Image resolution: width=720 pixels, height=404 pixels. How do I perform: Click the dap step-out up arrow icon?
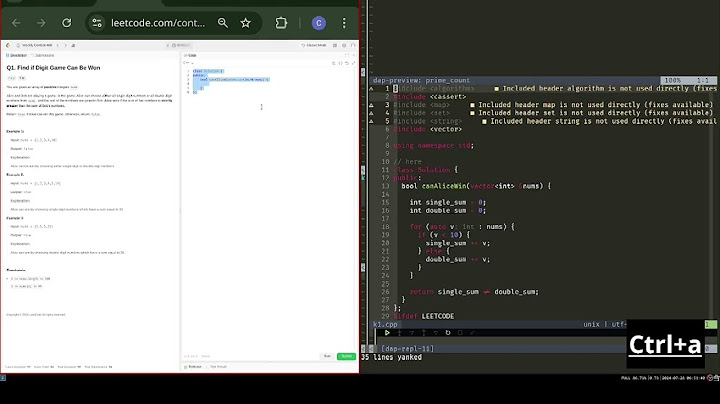pyautogui.click(x=423, y=333)
